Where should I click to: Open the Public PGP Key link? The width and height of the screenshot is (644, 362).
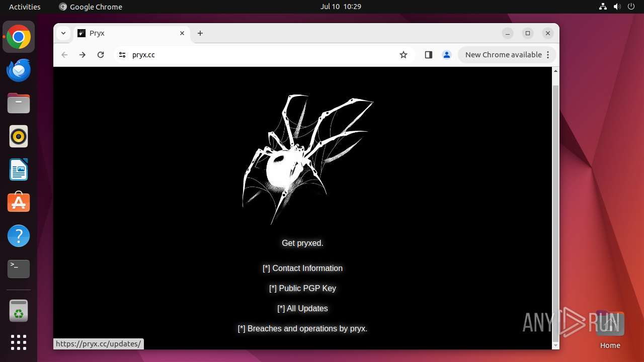(302, 289)
